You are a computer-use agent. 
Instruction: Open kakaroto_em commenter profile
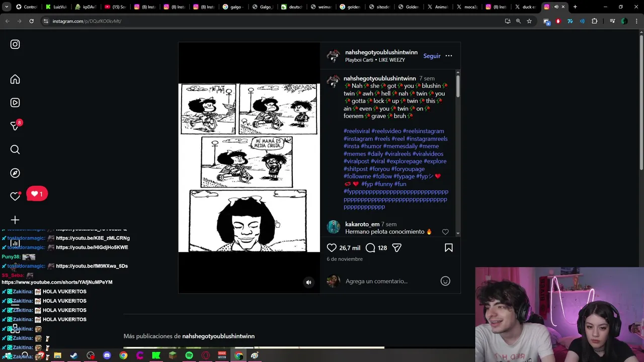[x=362, y=224]
